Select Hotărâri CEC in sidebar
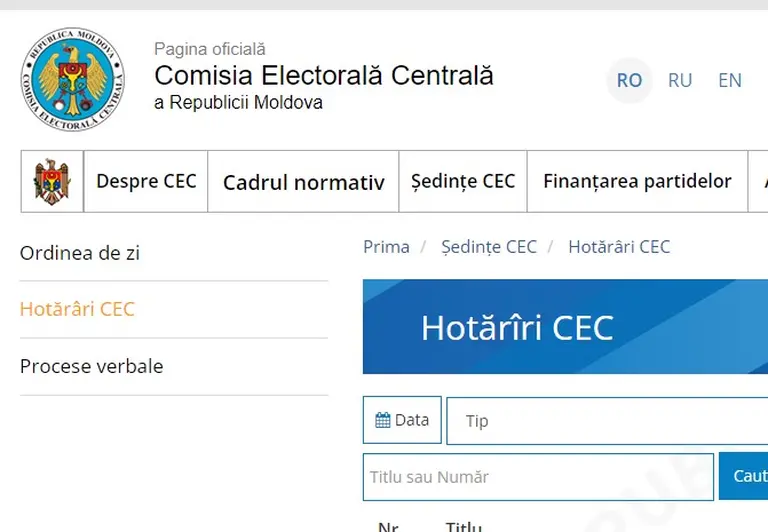 pos(77,309)
